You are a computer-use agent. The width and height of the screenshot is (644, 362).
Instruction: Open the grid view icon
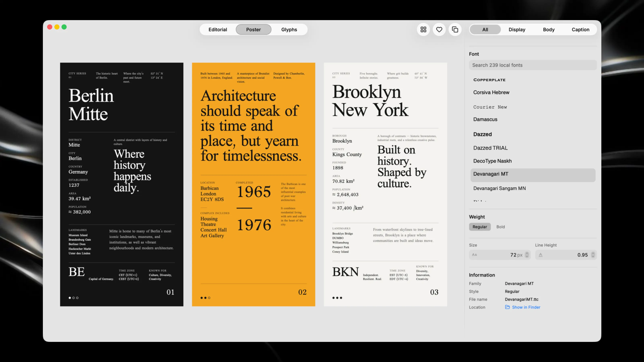coord(423,30)
